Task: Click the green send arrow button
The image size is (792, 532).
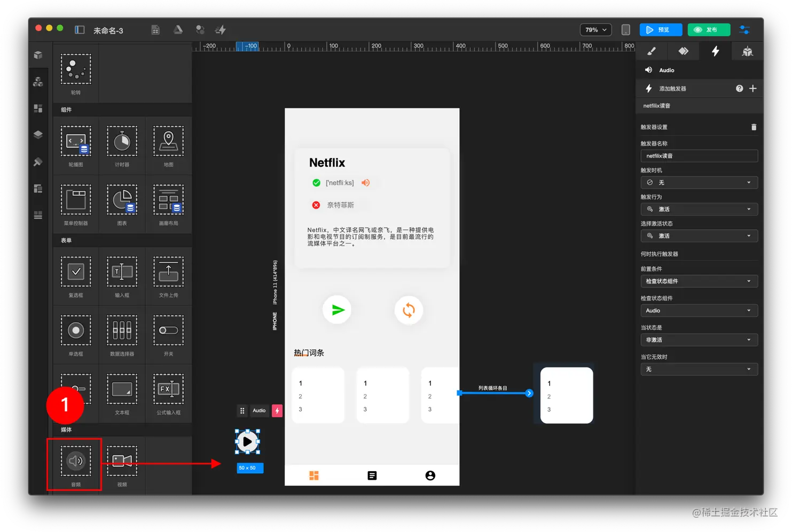Action: pyautogui.click(x=337, y=309)
